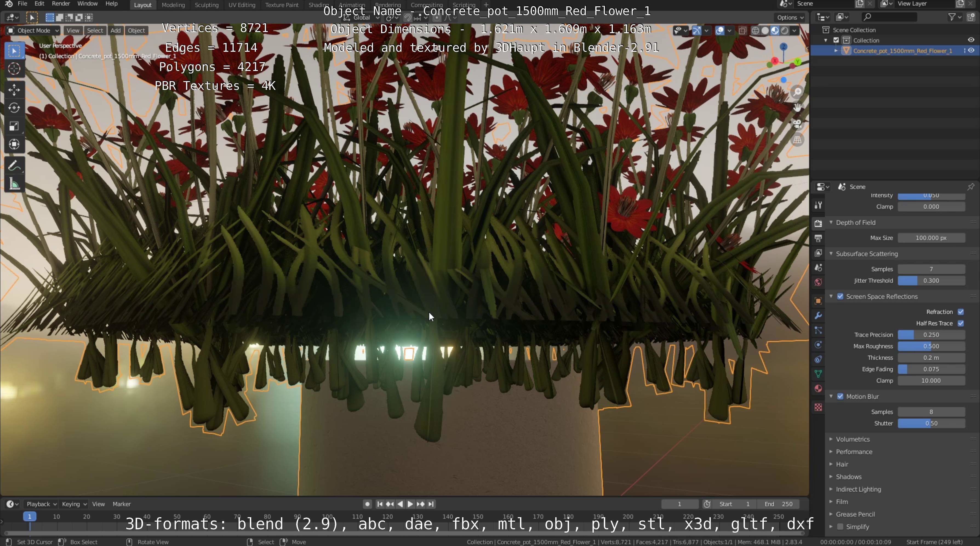The height and width of the screenshot is (546, 980).
Task: Toggle the Motion Blur checkbox
Action: (x=840, y=396)
